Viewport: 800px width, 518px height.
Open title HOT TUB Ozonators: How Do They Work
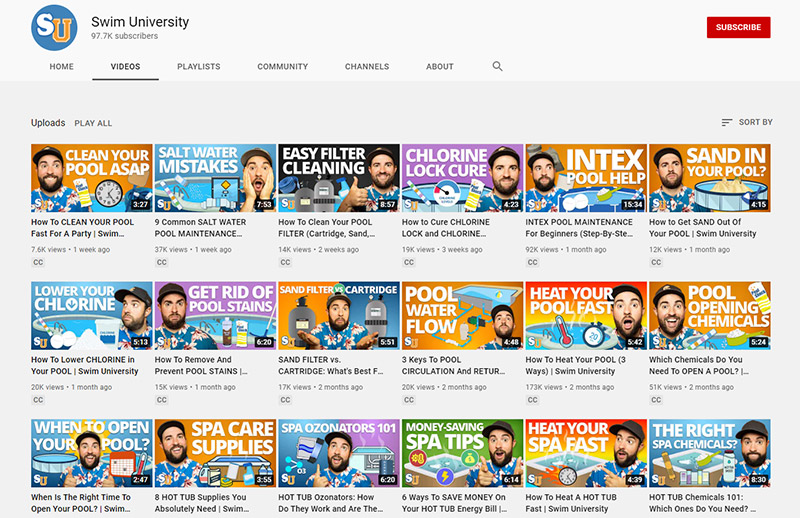pos(331,503)
